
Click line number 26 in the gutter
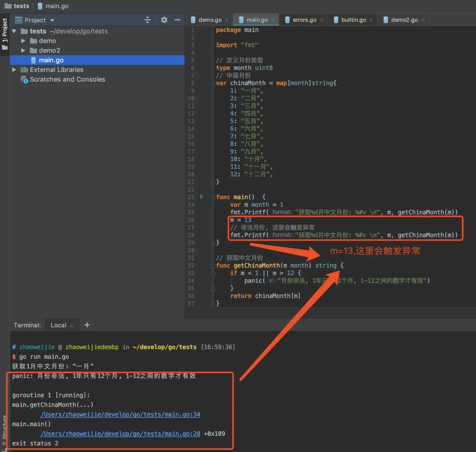coord(191,220)
